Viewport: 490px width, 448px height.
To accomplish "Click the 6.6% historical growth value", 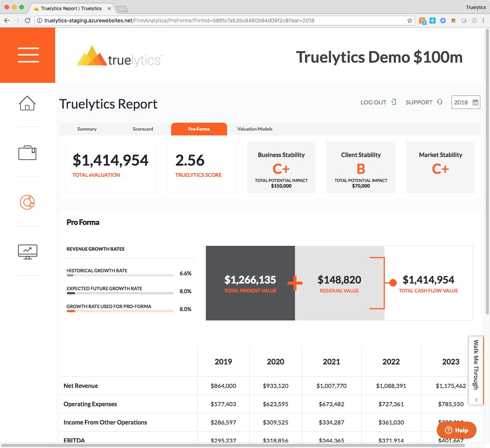I will tap(185, 273).
